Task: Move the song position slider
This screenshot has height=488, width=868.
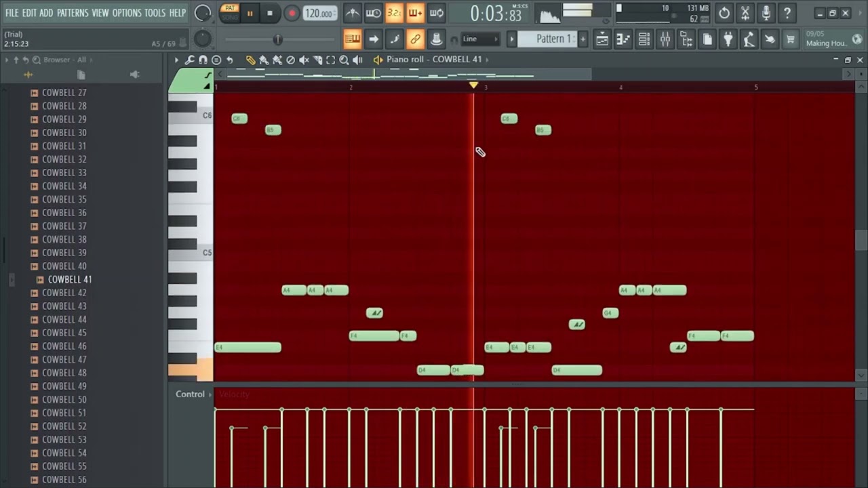Action: point(278,39)
